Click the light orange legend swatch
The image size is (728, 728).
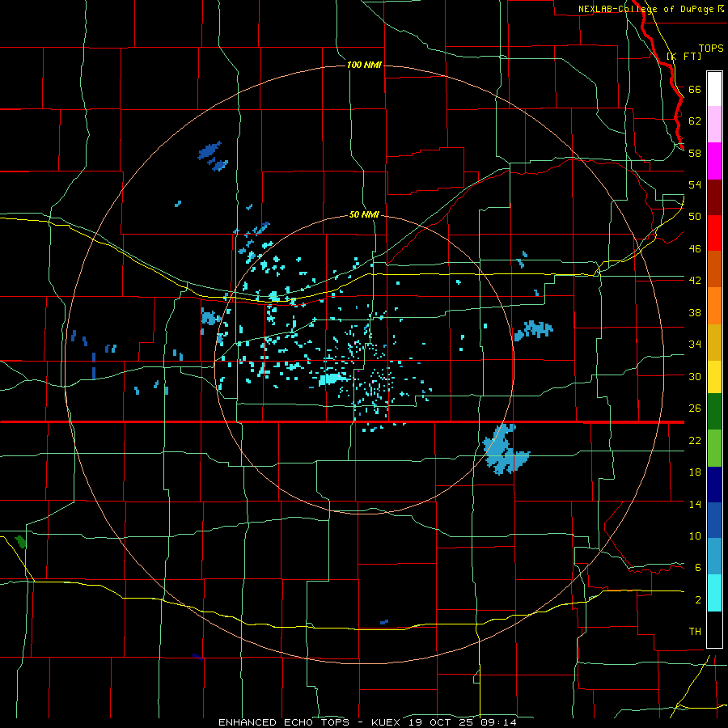click(714, 306)
